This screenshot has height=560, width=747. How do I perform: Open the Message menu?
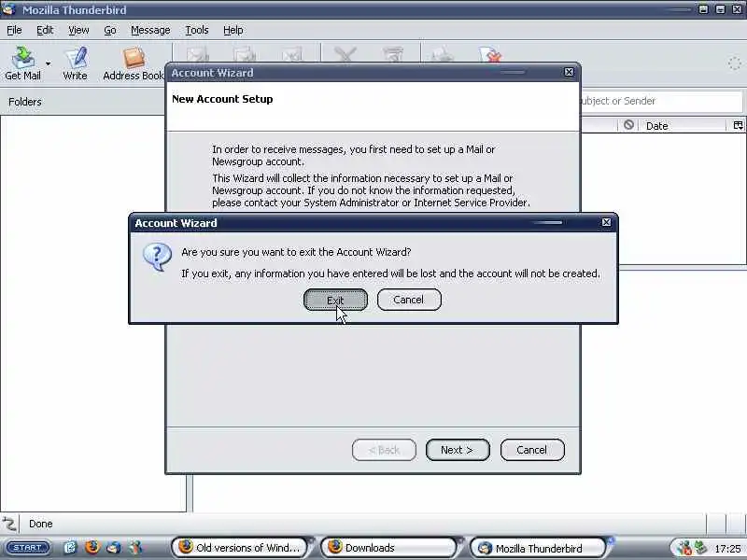(x=150, y=30)
